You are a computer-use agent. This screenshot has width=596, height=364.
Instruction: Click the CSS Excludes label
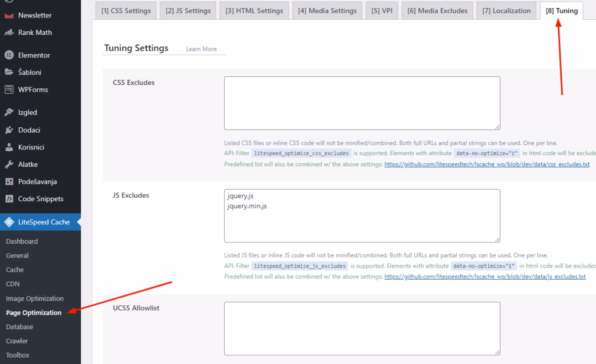point(133,83)
